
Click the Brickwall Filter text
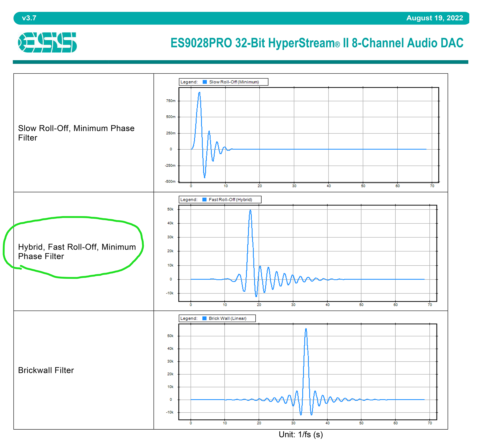[x=46, y=370]
